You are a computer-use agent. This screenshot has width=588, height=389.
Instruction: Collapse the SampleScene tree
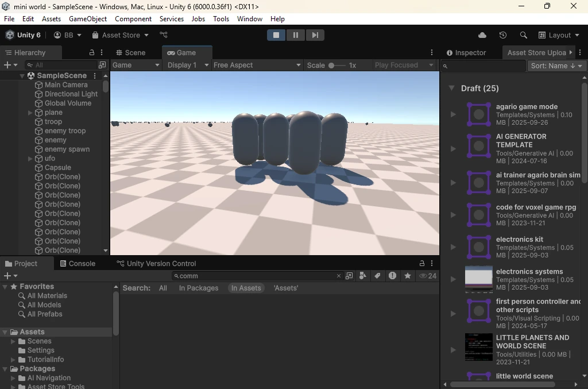(x=22, y=76)
